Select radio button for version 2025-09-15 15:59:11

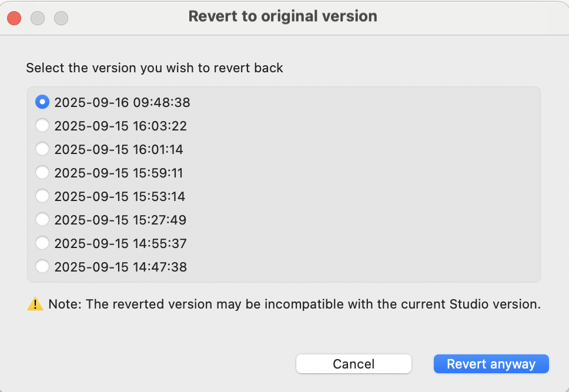click(42, 173)
